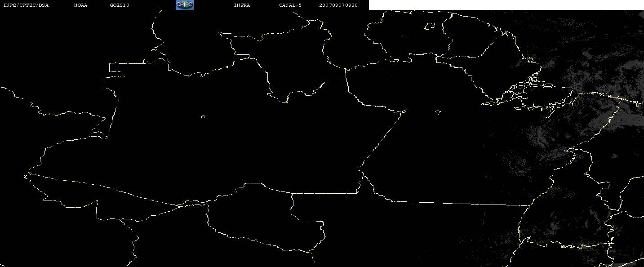
Task: Click the 200709070930 timestamp
Action: [338, 5]
